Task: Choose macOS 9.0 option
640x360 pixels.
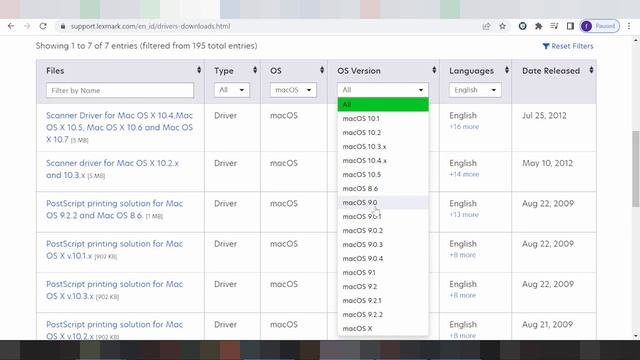Action: [x=383, y=202]
